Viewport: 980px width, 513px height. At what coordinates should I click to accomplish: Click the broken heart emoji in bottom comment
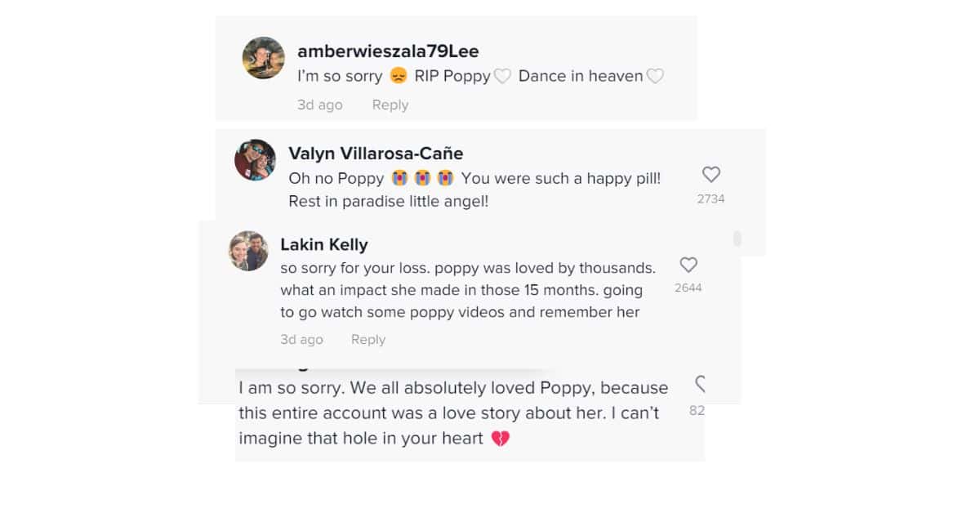pos(499,438)
